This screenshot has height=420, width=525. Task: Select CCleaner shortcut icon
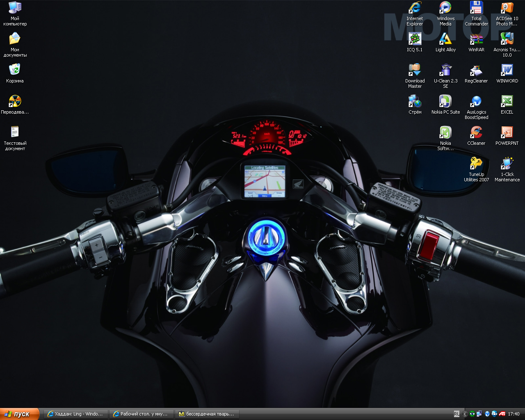[x=476, y=132]
